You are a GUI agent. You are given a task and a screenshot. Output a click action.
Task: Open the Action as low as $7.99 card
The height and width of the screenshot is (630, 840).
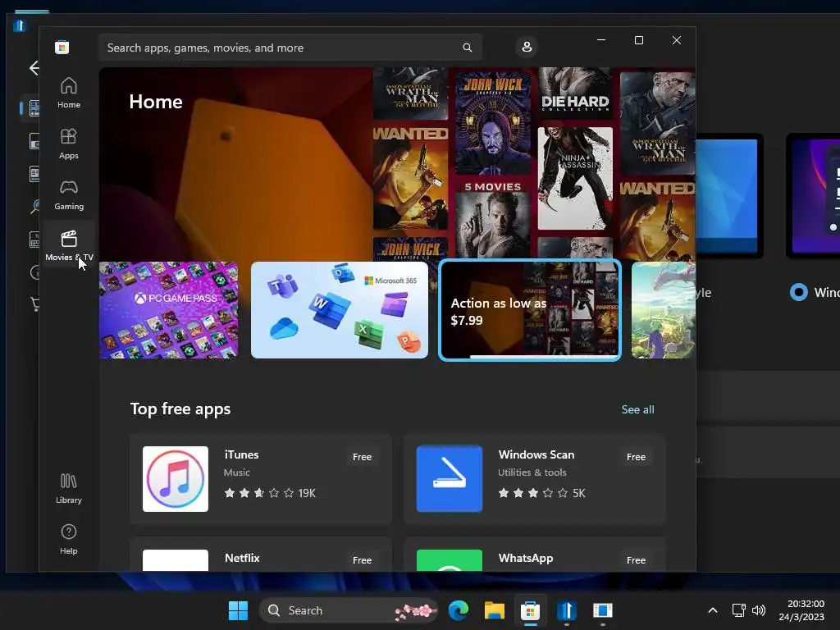(530, 310)
